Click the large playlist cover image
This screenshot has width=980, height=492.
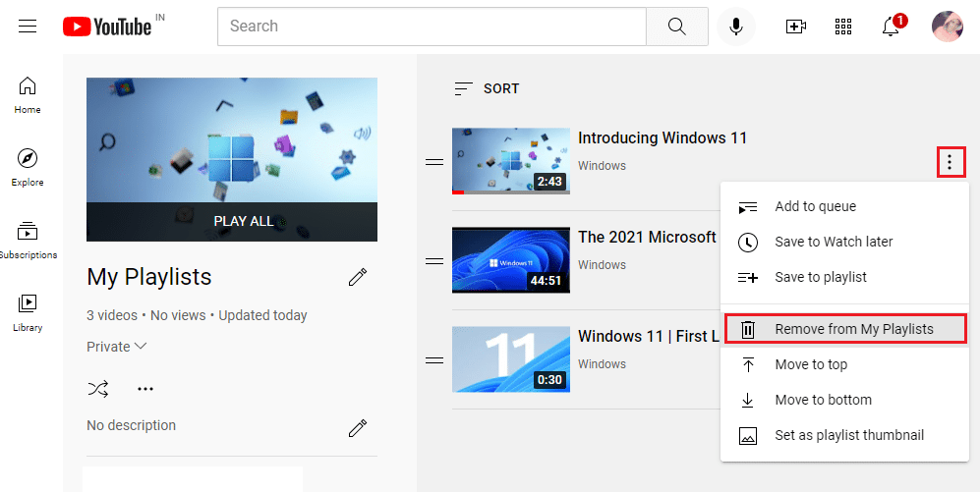[232, 159]
